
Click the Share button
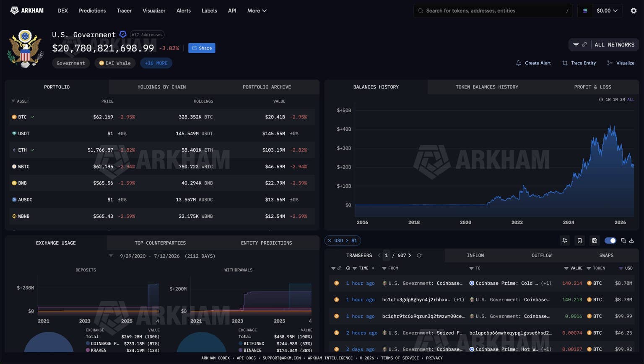coord(202,48)
